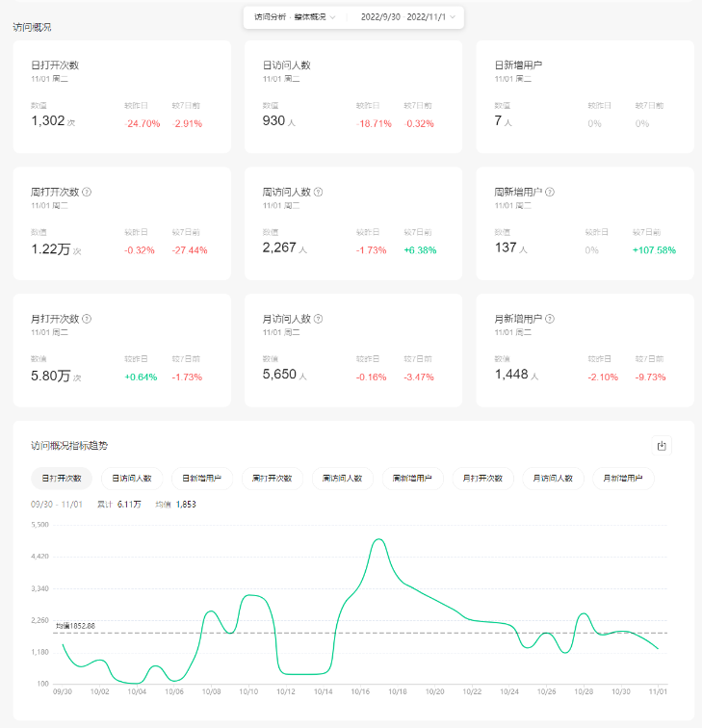Click info icon beside 月访问人数

pos(319,319)
